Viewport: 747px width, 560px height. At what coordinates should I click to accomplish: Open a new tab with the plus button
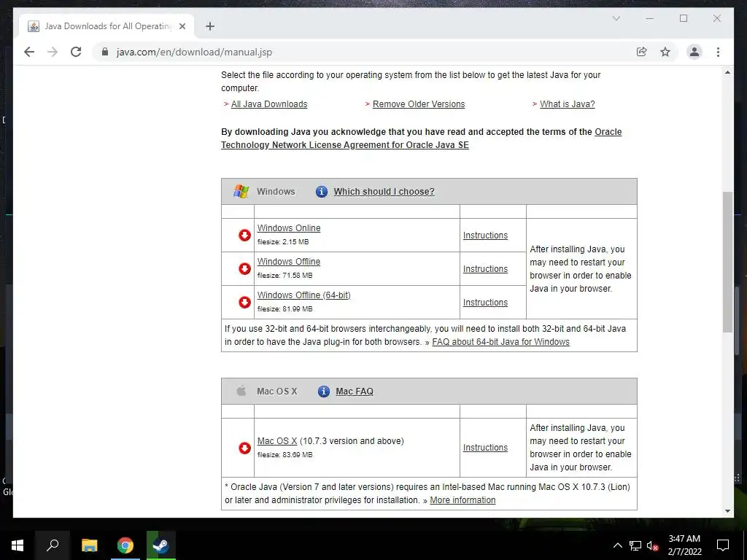(x=210, y=26)
